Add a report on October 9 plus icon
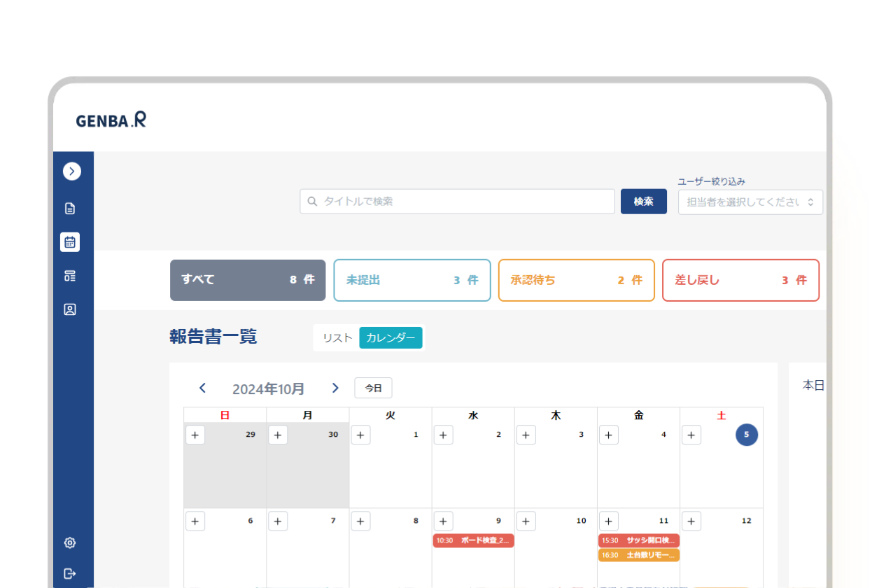893x588 pixels. [443, 521]
